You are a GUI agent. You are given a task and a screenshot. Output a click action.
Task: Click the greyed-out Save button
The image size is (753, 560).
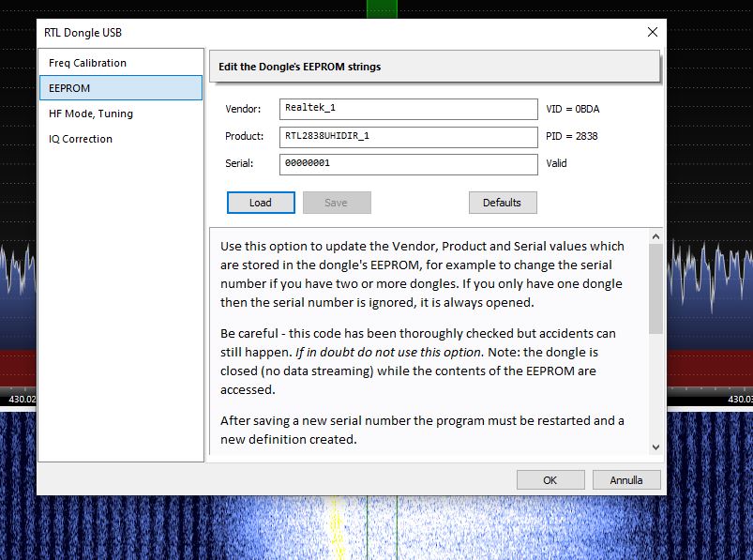[x=336, y=203]
